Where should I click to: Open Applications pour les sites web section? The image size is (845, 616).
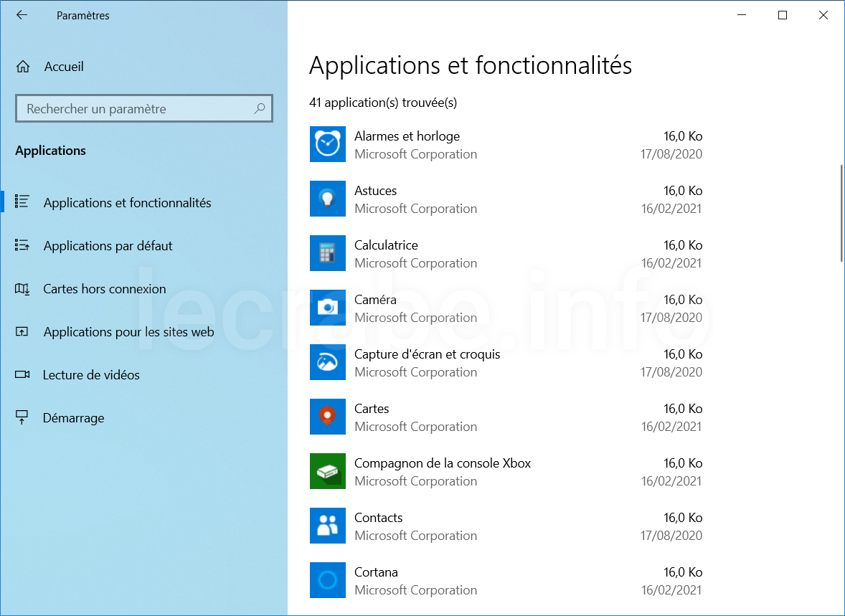point(129,332)
